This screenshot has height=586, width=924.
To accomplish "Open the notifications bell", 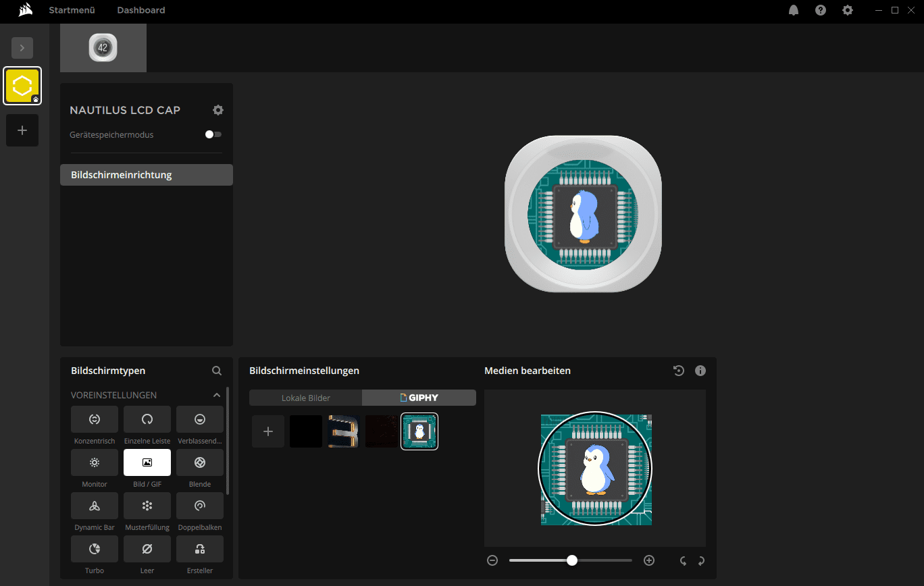I will pos(794,10).
